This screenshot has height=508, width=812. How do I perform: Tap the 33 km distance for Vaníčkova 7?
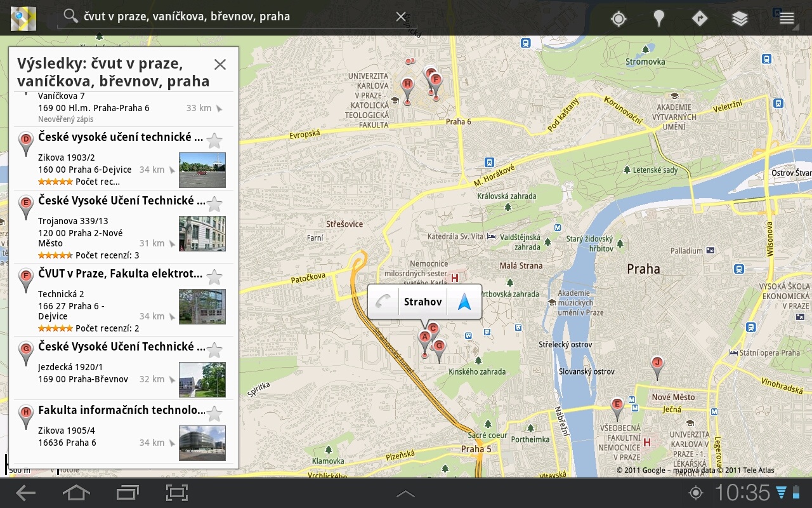pos(199,108)
